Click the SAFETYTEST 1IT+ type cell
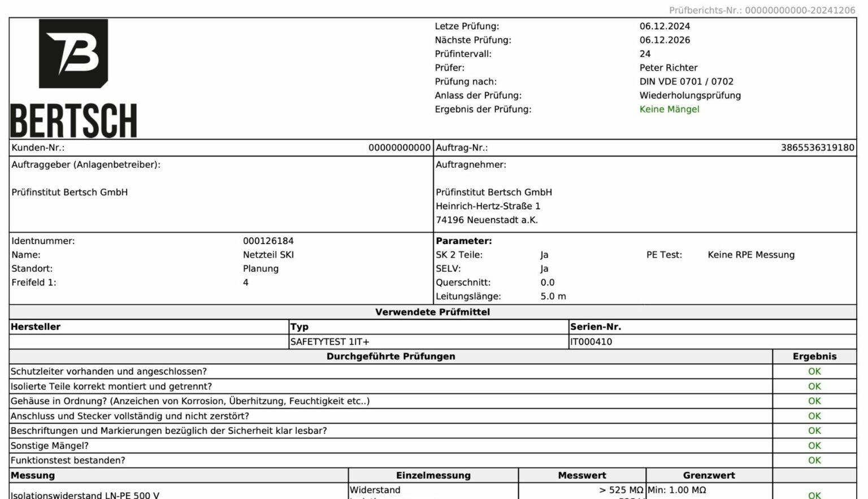The width and height of the screenshot is (868, 499). [x=329, y=341]
